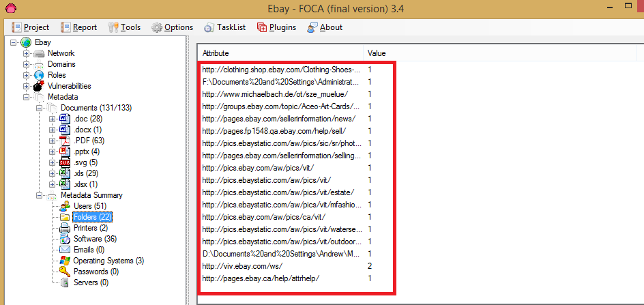644x305 pixels.
Task: Click the .PDF file type icon
Action: [x=65, y=141]
